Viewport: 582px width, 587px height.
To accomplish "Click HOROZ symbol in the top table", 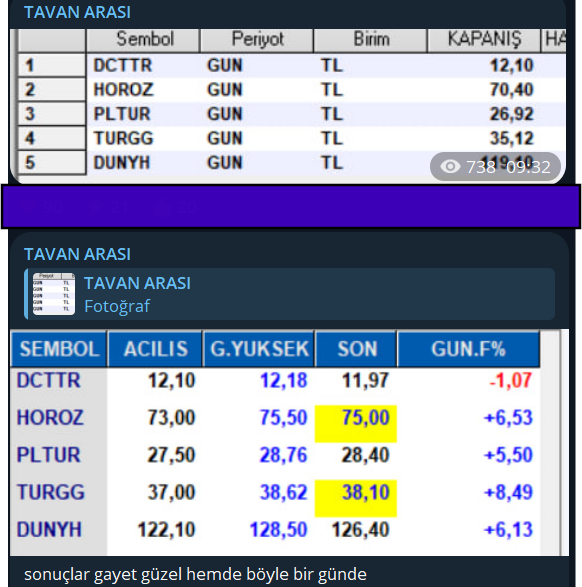I will coord(123,90).
